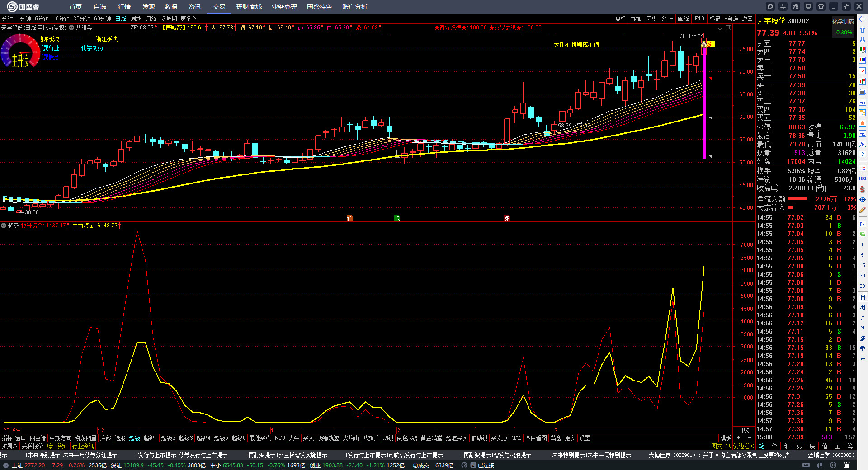This screenshot has height=470, width=868.
Task: Open the 账户分析 menu
Action: 355,7
